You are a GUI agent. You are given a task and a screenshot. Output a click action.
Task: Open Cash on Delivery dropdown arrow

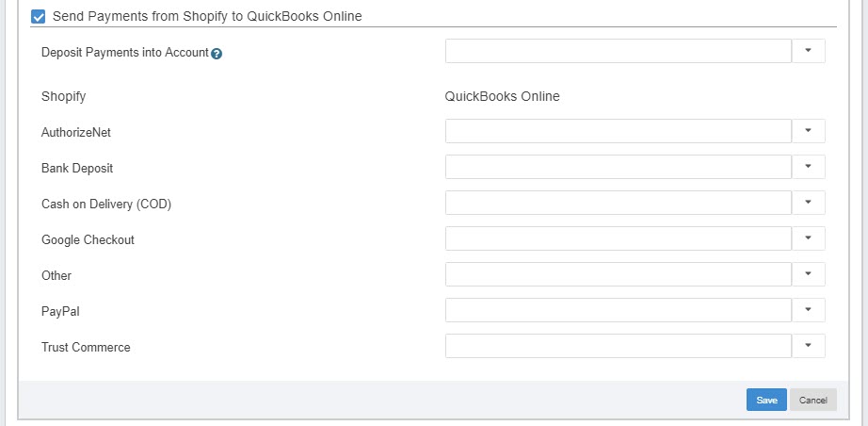[808, 203]
